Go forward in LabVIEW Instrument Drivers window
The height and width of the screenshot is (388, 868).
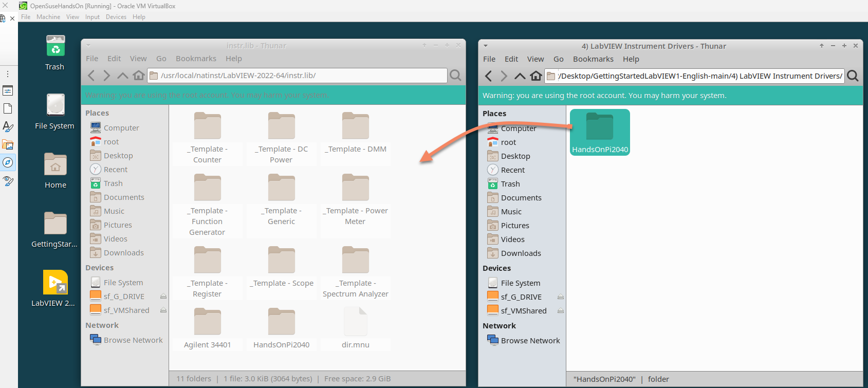tap(504, 76)
